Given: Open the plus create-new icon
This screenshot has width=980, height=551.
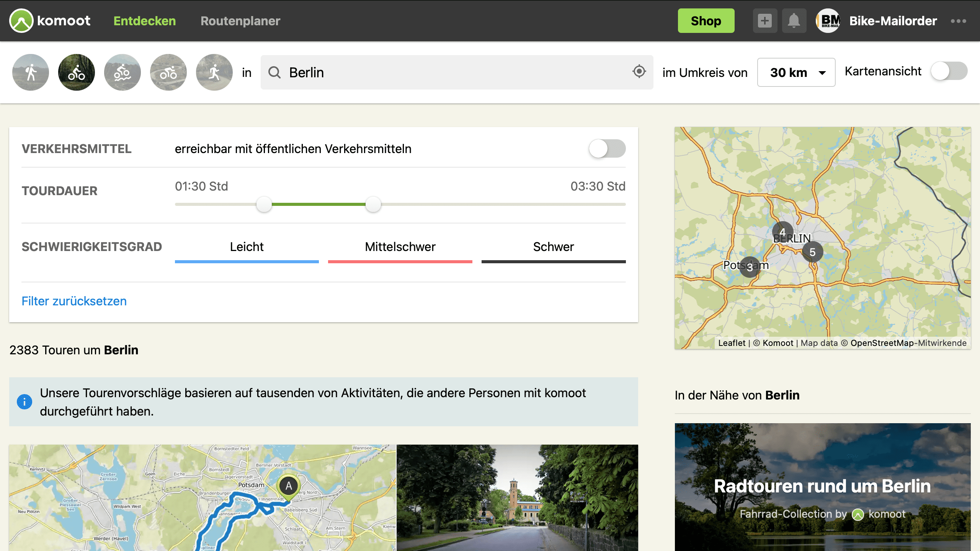Looking at the screenshot, I should pos(765,21).
